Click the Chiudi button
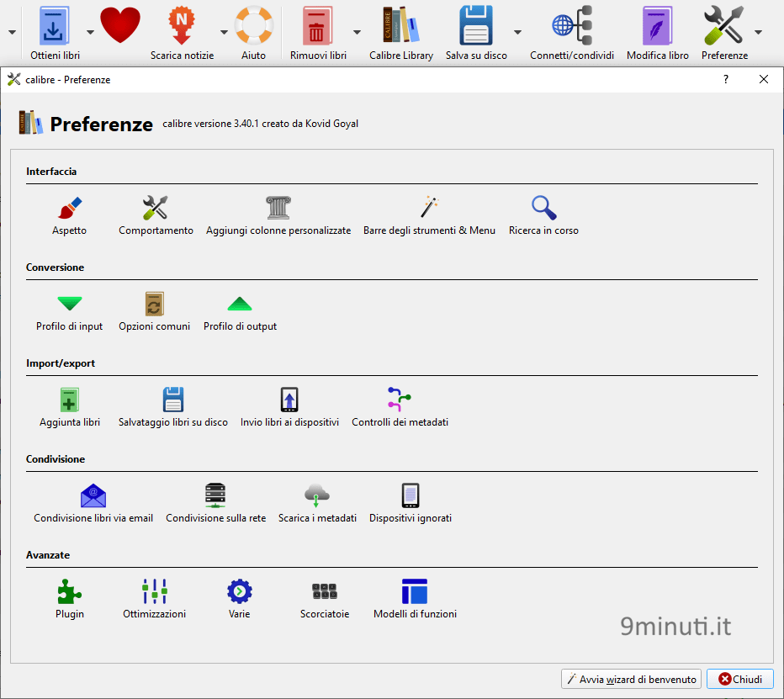This screenshot has height=699, width=784. click(x=740, y=679)
